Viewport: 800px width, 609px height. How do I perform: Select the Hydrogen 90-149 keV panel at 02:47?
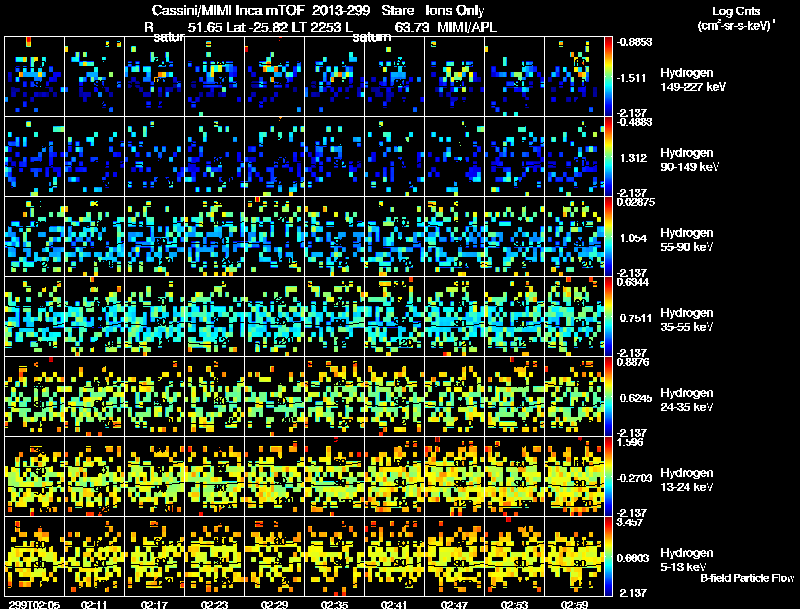(455, 157)
